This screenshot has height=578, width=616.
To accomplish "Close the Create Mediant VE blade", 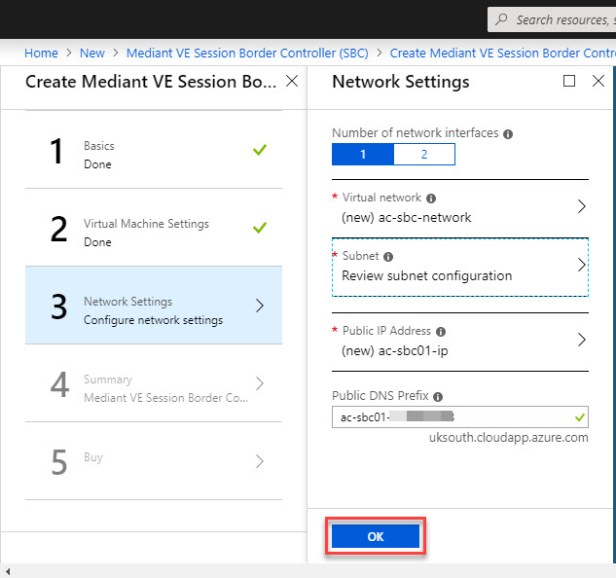I will (x=291, y=81).
